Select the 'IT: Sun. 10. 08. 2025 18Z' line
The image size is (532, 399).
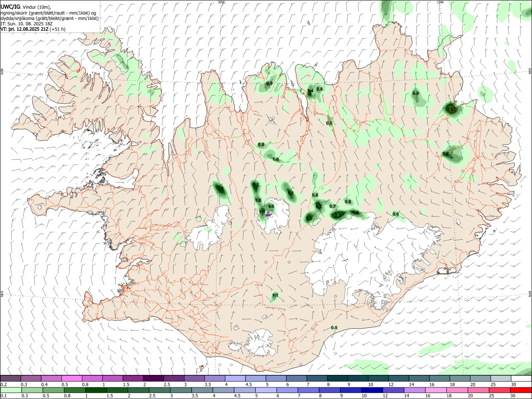click(27, 24)
